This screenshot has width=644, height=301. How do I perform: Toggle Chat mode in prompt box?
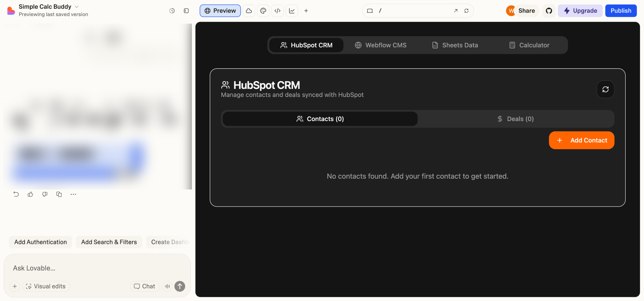point(145,286)
